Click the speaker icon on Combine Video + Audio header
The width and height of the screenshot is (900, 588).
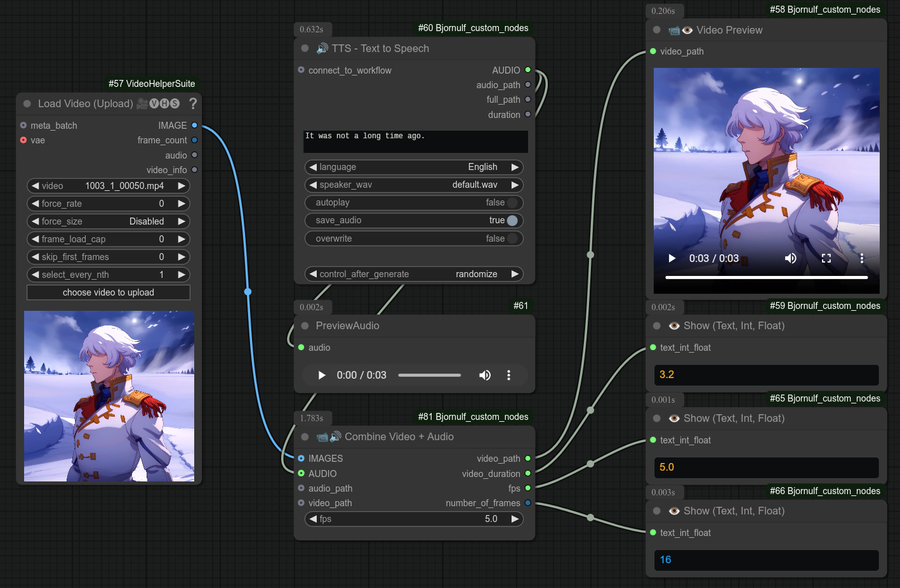[x=336, y=436]
